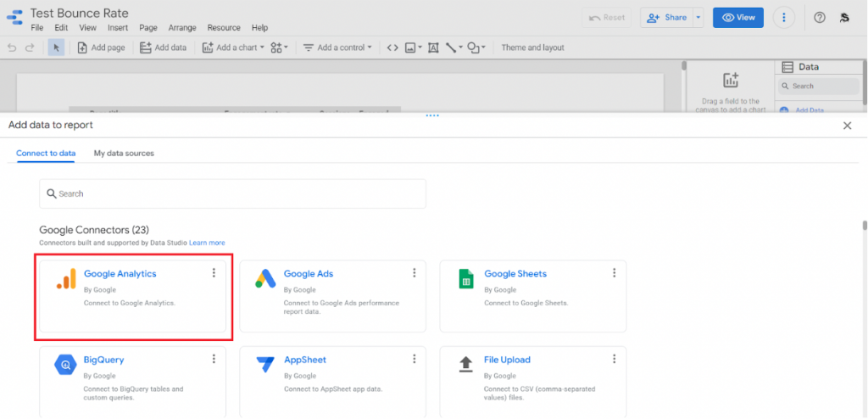The image size is (868, 419).
Task: Open the community visualizations icon dropdown
Action: click(280, 47)
